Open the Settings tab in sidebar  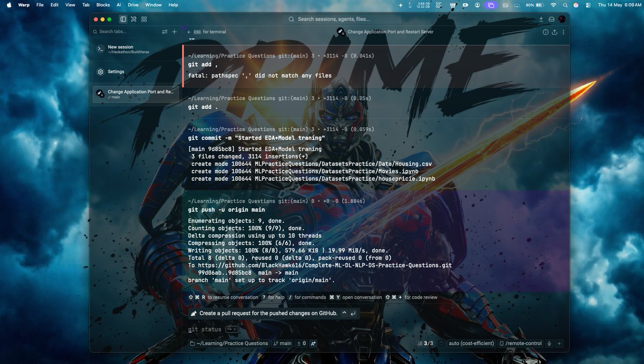(136, 71)
